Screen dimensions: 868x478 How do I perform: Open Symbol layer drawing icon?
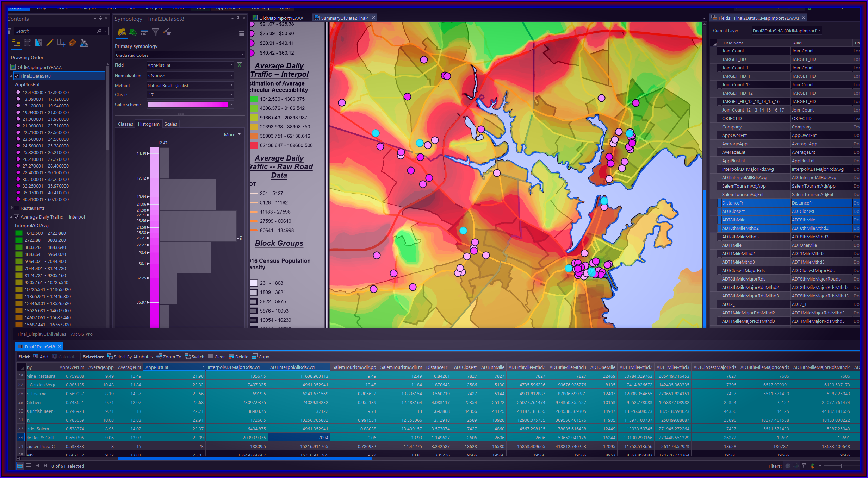coord(144,32)
